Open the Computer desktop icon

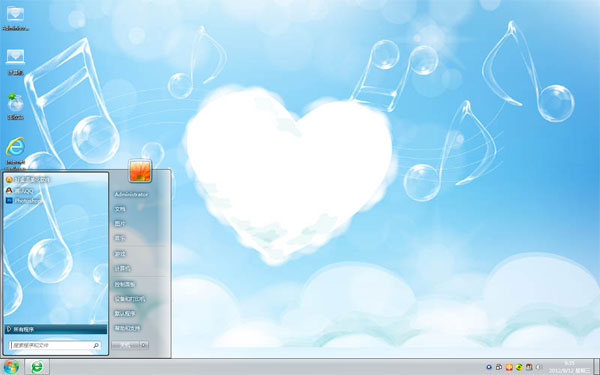tap(15, 62)
